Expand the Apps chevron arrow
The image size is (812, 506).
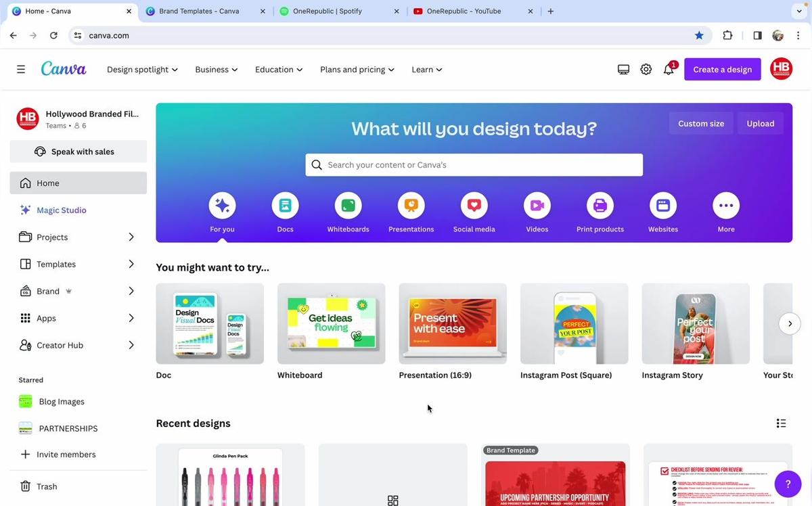[131, 318]
